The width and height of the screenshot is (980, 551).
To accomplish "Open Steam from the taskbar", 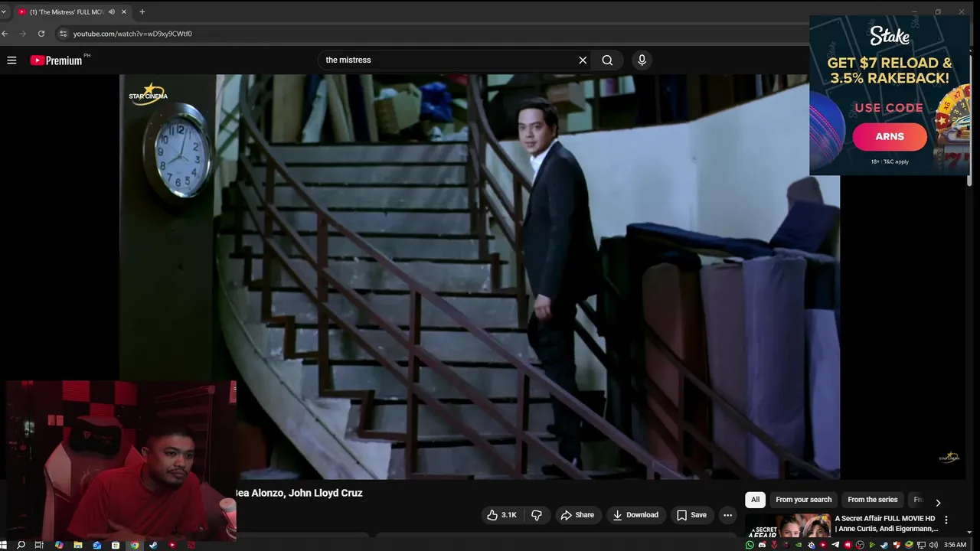I will coord(153,545).
